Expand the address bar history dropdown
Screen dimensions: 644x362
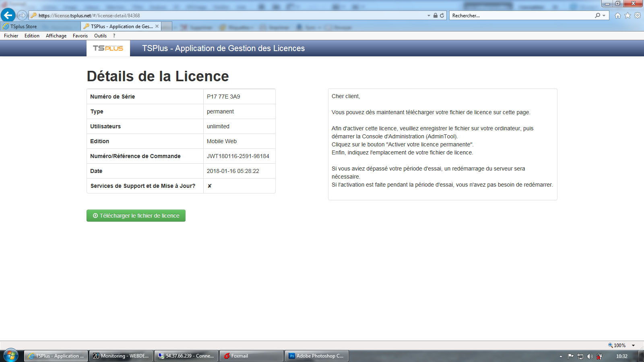[x=429, y=16]
